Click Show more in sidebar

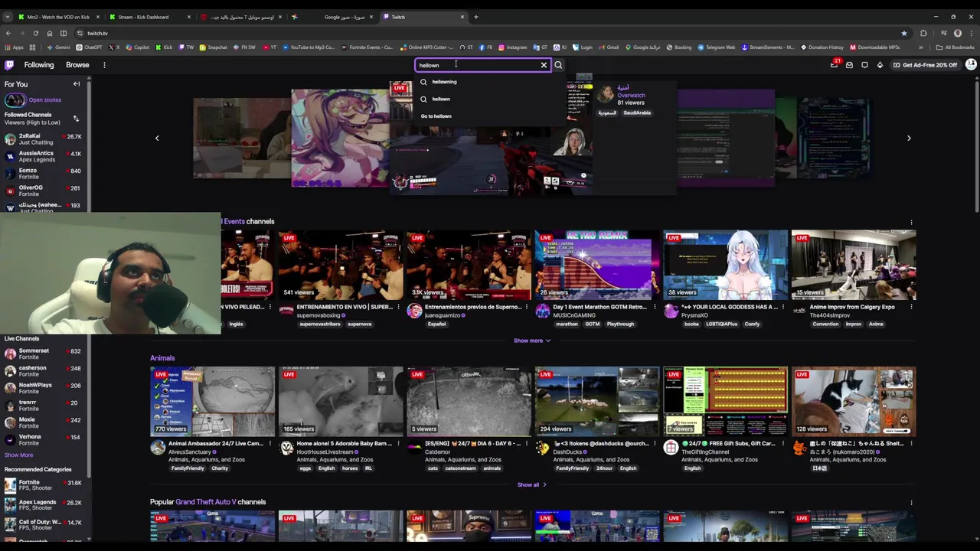coord(19,455)
